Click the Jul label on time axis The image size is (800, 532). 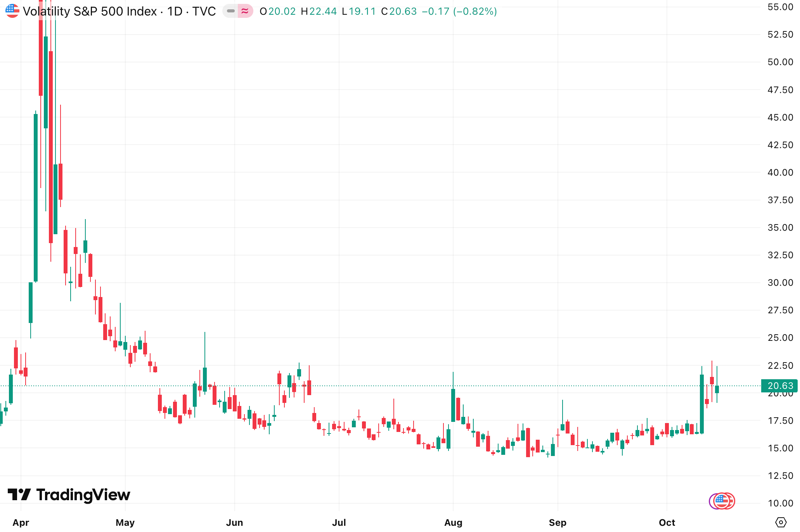tap(339, 522)
